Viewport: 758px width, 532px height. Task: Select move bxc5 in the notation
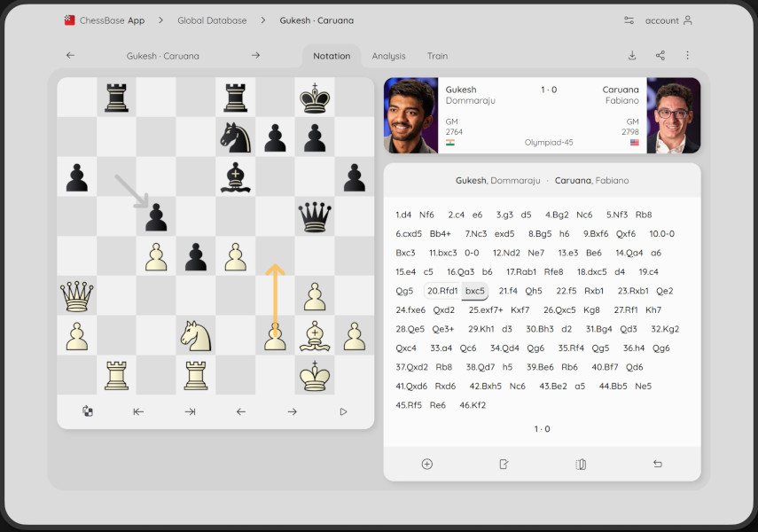click(x=474, y=291)
